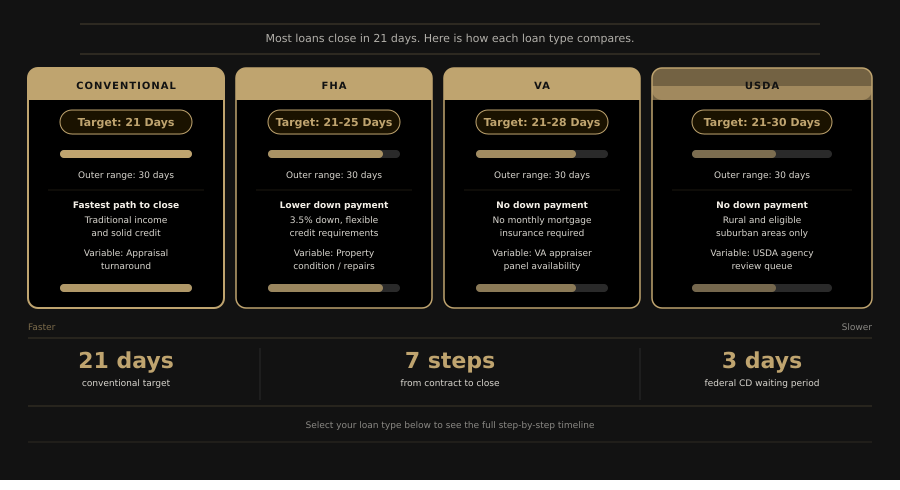Image resolution: width=900 pixels, height=490 pixels.
Task: Click the 'Slower' scale label
Action: click(856, 327)
